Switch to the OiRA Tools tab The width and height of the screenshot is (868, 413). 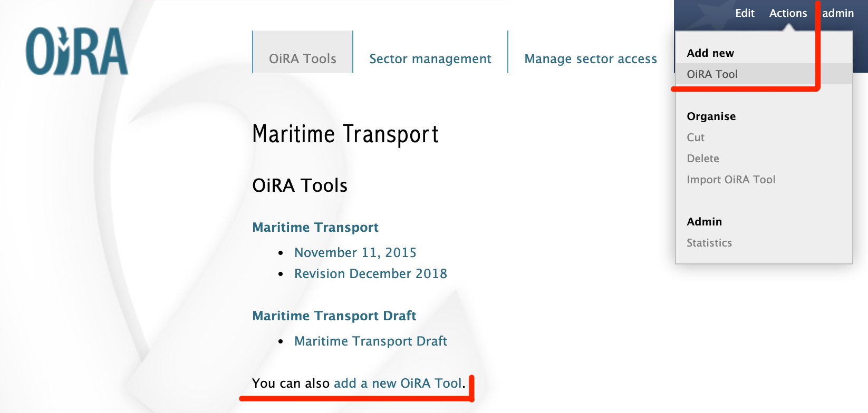pos(303,58)
